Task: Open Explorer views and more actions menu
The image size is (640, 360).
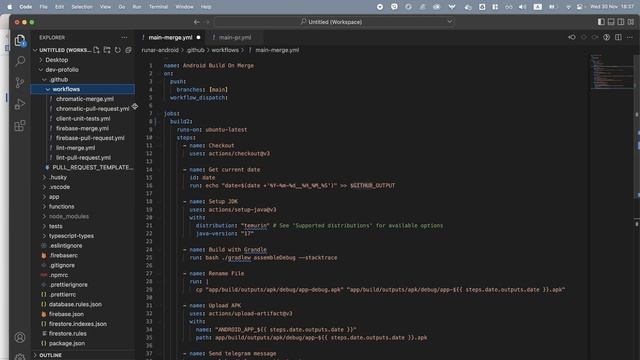Action: click(x=124, y=37)
